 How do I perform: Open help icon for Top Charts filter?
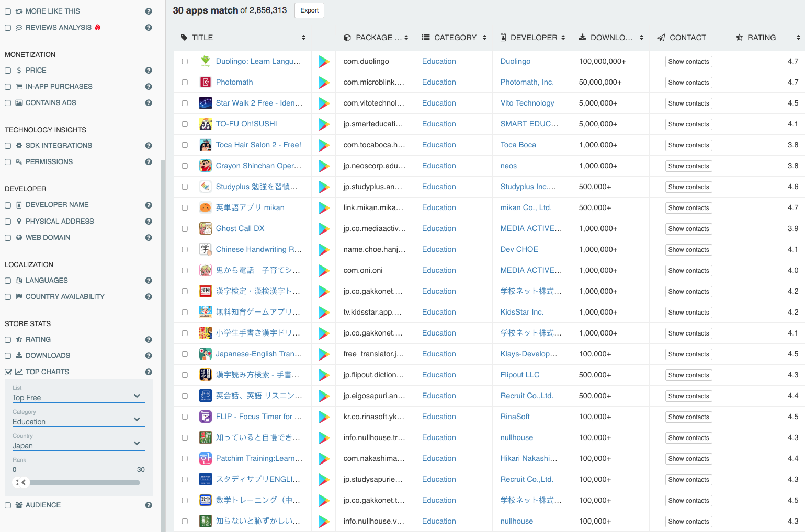point(149,372)
